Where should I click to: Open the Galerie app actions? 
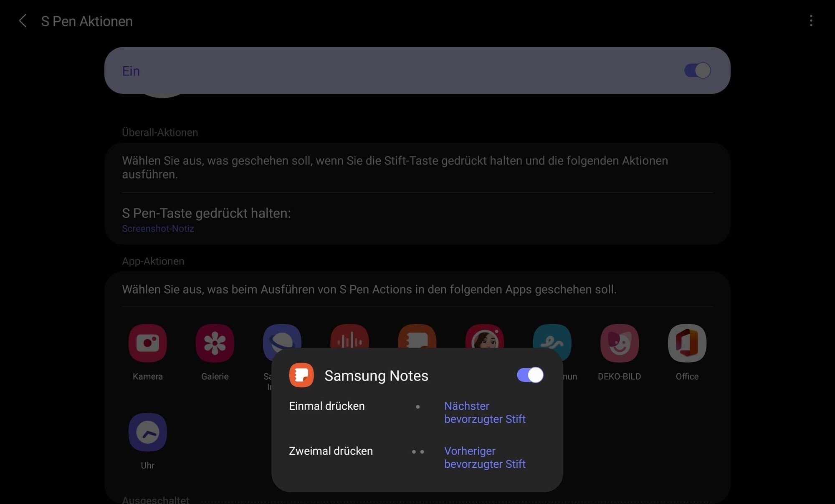215,343
